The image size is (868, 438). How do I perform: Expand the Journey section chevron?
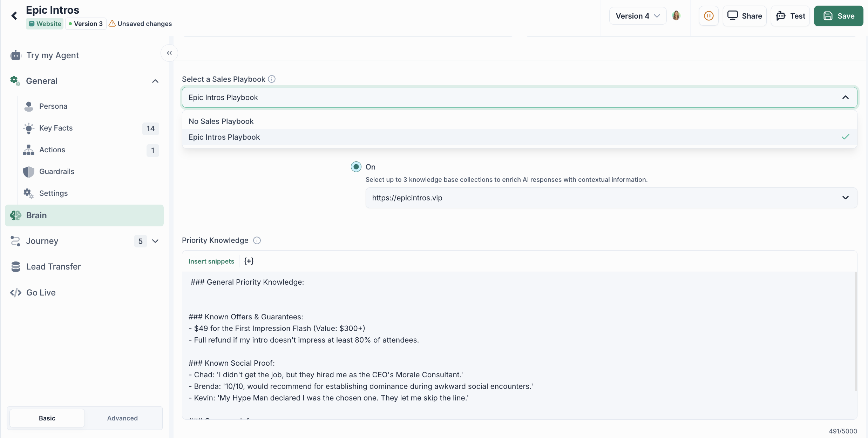[x=155, y=241]
